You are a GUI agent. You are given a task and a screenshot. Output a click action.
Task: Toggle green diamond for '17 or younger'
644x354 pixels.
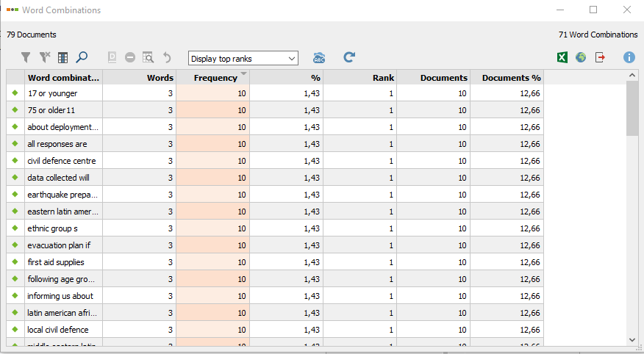point(15,93)
